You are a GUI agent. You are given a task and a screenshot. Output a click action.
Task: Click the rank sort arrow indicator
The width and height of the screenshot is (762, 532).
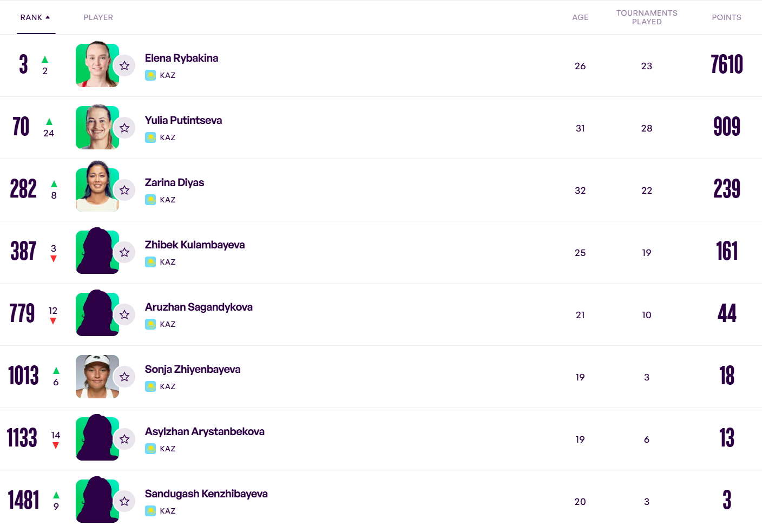point(48,17)
